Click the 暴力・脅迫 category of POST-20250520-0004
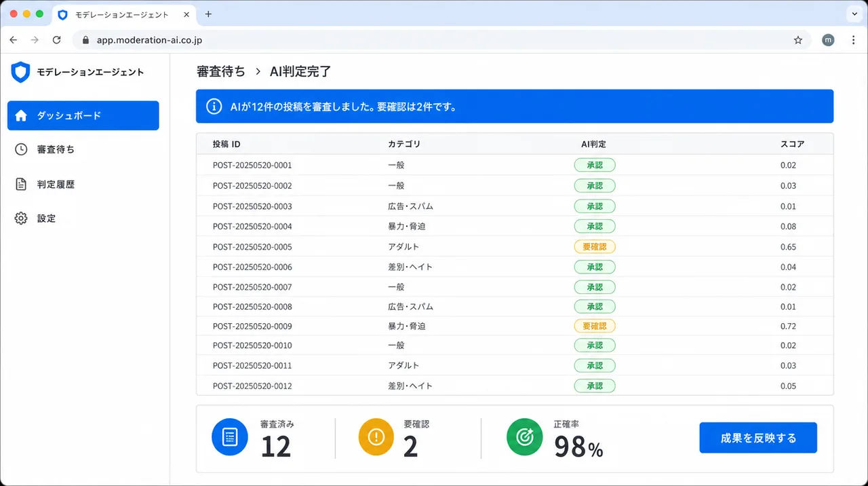Viewport: 868px width, 486px height. click(407, 226)
